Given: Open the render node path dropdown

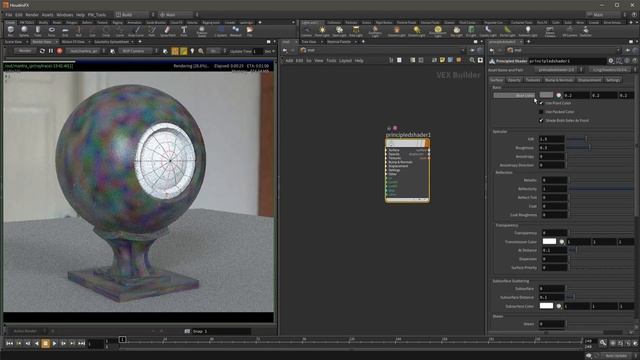Looking at the screenshot, I should pyautogui.click(x=85, y=51).
